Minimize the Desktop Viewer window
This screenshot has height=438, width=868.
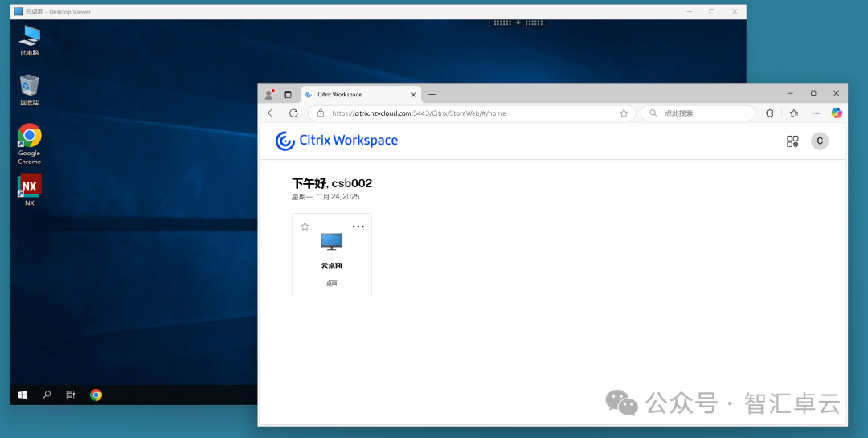[690, 11]
